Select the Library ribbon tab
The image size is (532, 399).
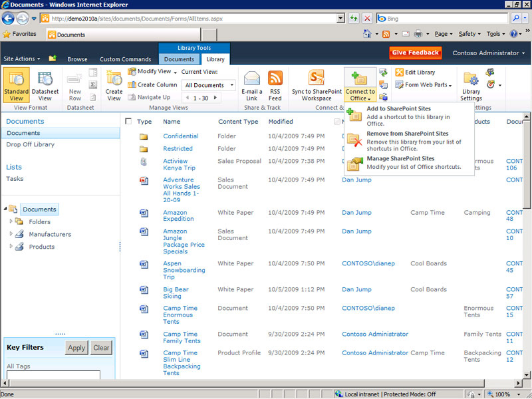pos(215,59)
